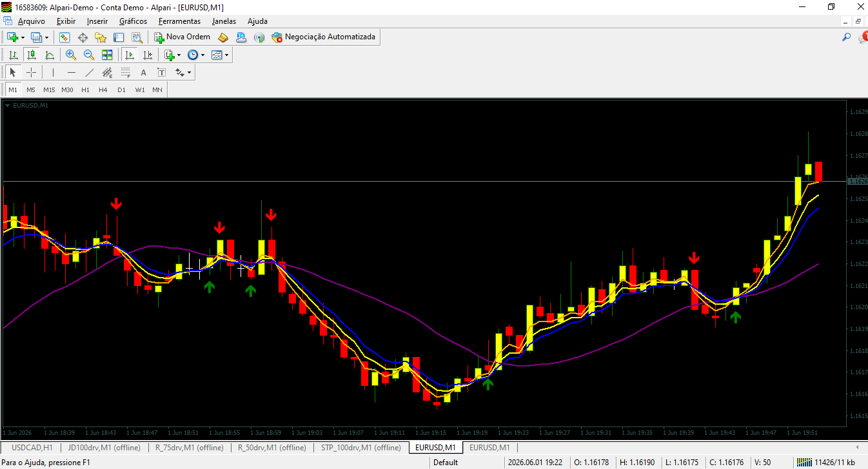The height and width of the screenshot is (469, 868).
Task: Click the connection status bars indicator
Action: tap(805, 462)
